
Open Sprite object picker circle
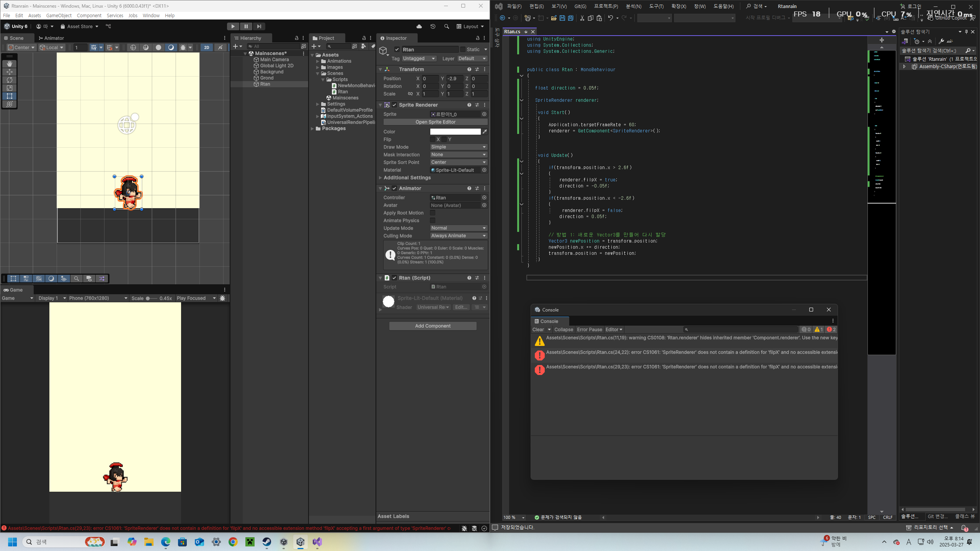coord(484,114)
